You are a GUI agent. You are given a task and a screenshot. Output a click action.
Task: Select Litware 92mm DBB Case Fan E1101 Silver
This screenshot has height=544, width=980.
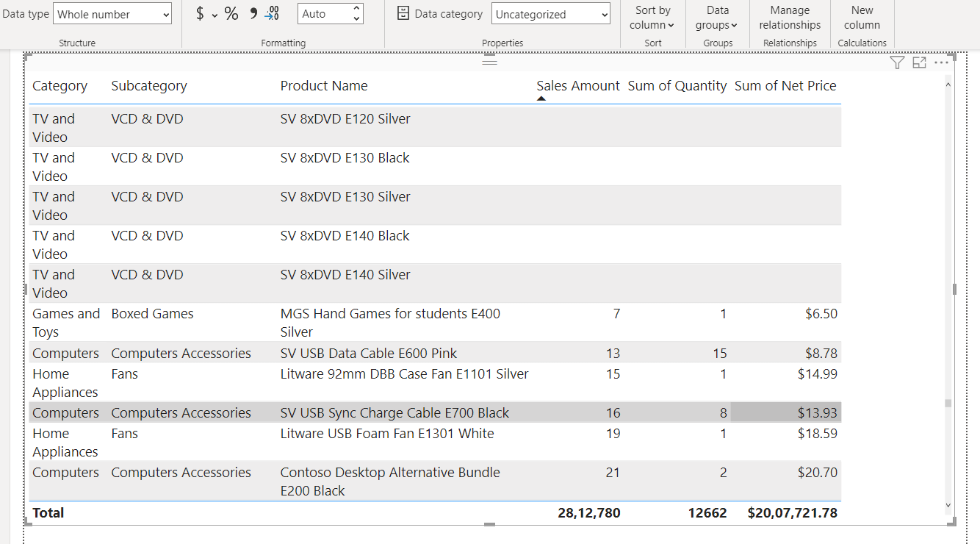click(x=405, y=374)
